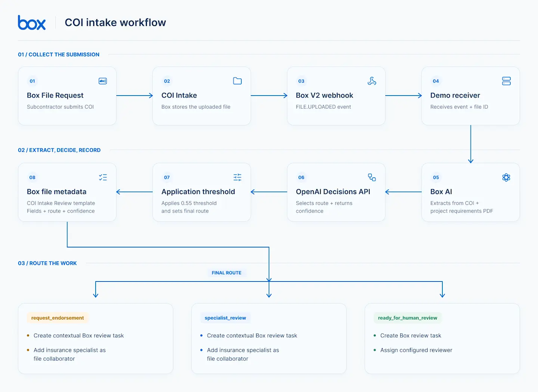Click the "Application threshold" card title
538x392 pixels.
click(199, 192)
